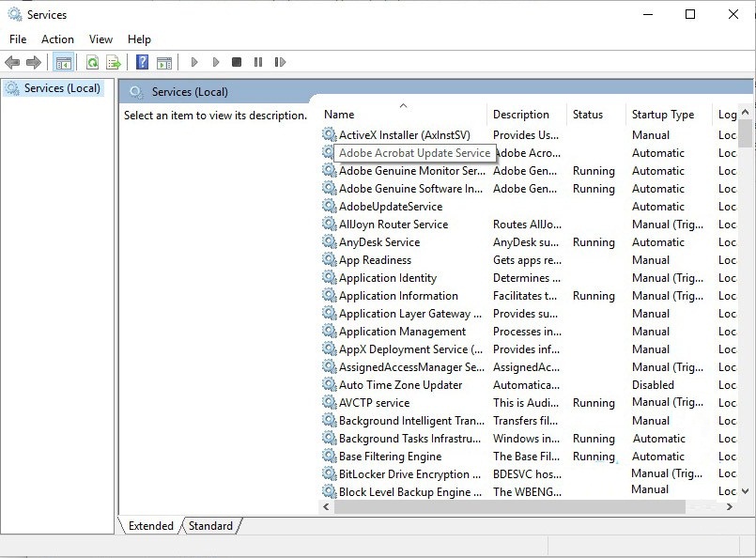Click the Refresh toolbar icon
The width and height of the screenshot is (756, 558).
pos(92,63)
